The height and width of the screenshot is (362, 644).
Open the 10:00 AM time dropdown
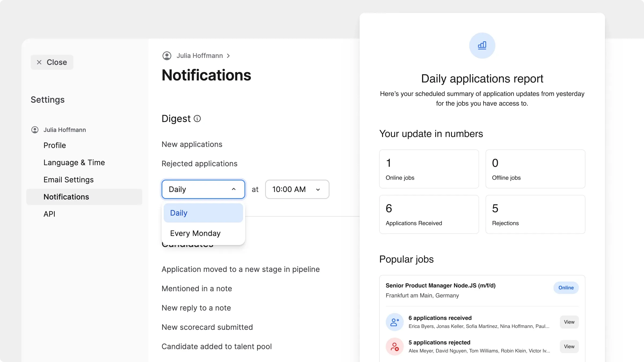coord(297,189)
